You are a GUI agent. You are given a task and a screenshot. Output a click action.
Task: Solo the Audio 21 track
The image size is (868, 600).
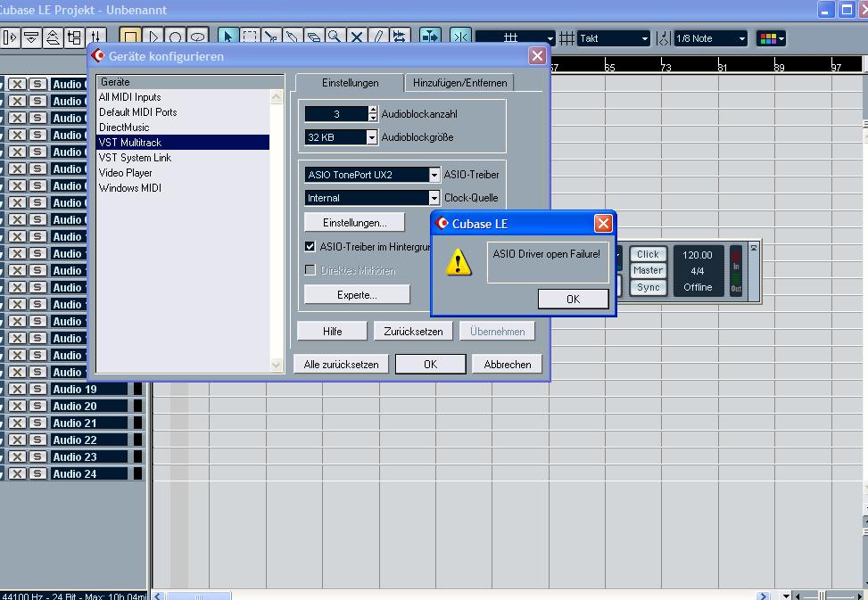pos(37,423)
